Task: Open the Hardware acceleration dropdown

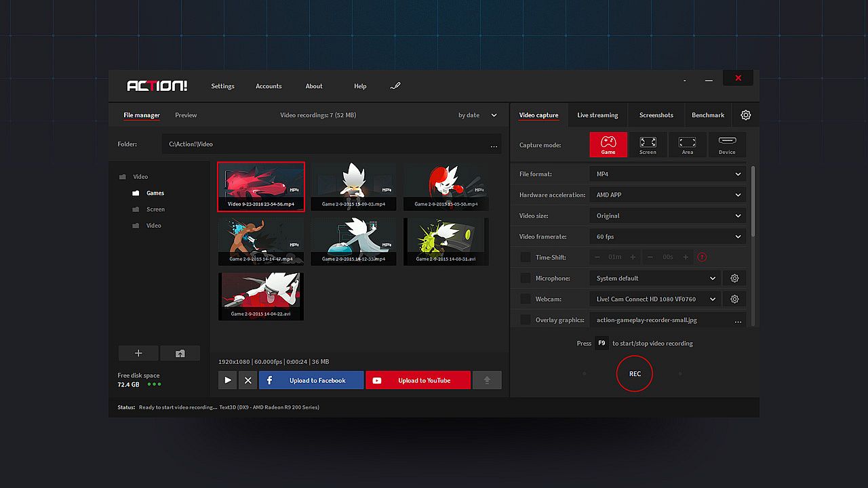Action: coord(668,195)
